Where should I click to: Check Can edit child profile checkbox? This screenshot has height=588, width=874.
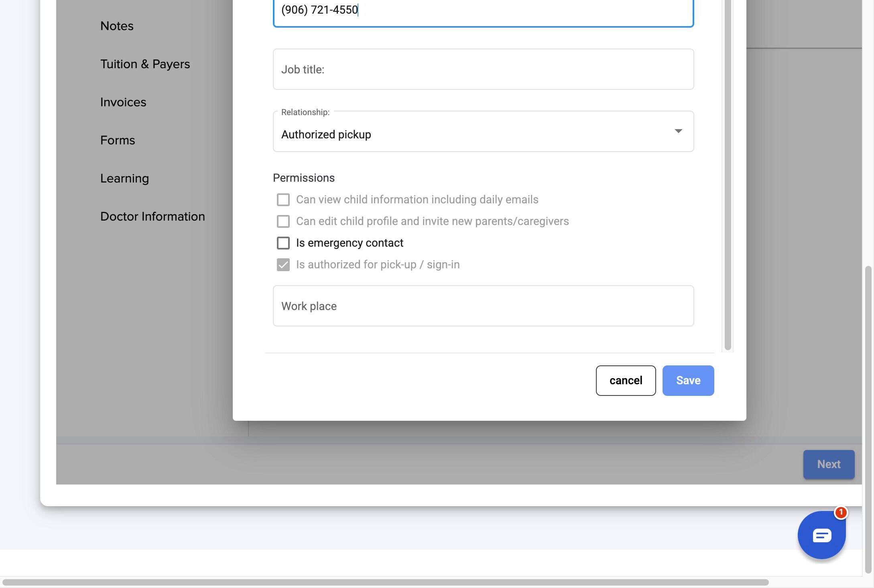point(283,221)
